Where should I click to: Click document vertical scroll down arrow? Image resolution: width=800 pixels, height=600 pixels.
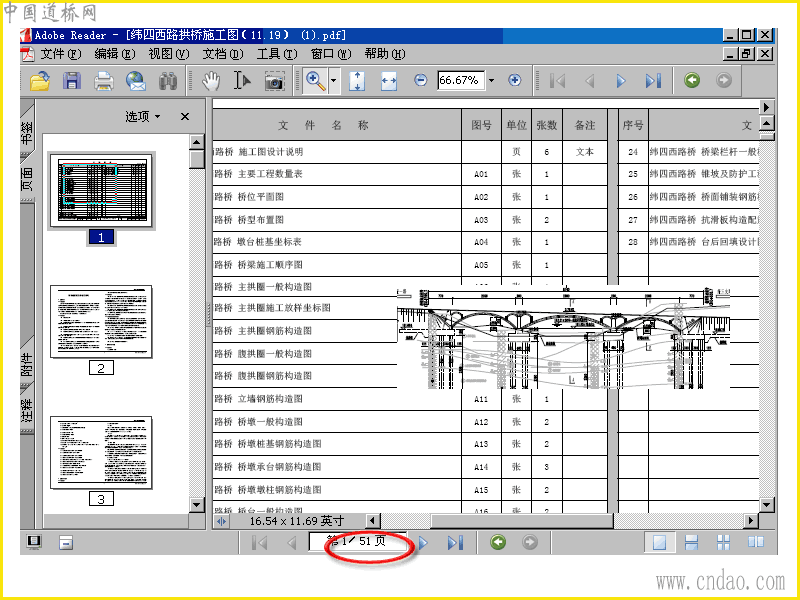(x=767, y=505)
